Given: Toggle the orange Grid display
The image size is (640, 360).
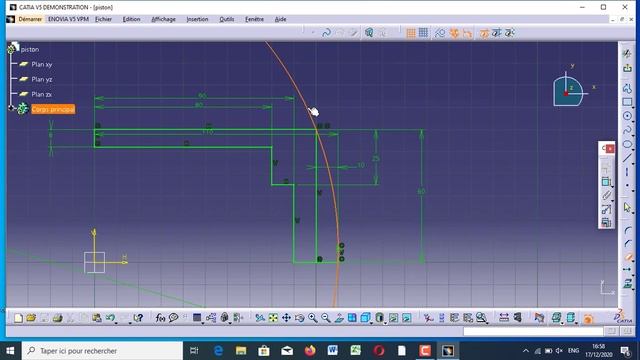Looking at the screenshot, I should 411,33.
